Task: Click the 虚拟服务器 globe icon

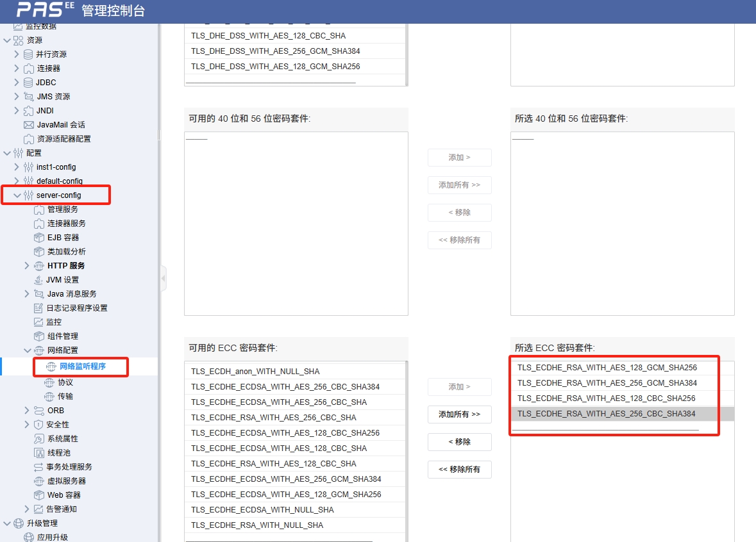Action: [x=39, y=481]
